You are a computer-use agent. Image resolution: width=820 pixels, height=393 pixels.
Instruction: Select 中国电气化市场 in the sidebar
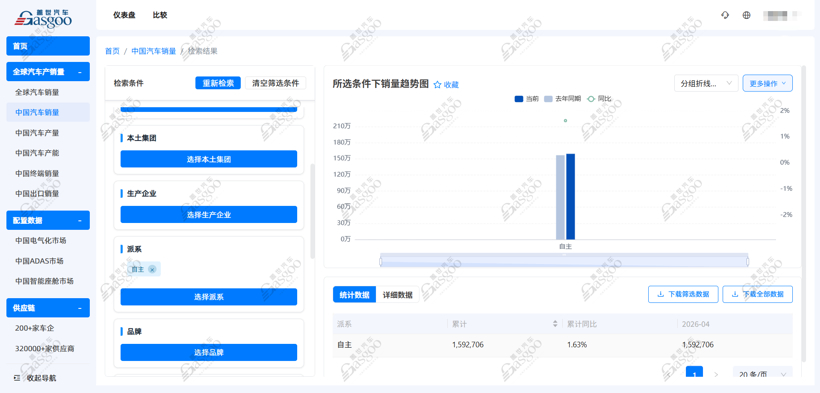tap(48, 240)
